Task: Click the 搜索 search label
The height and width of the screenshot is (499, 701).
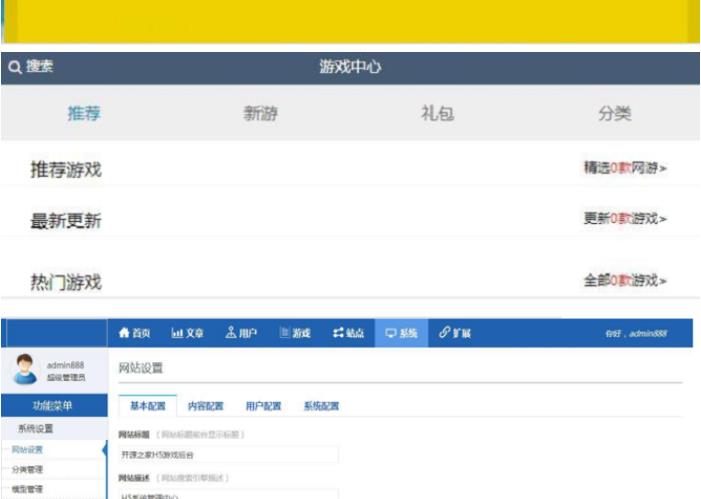Action: tap(39, 67)
